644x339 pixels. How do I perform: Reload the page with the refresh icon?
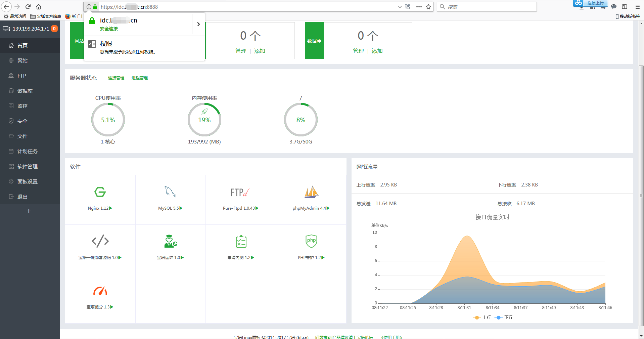point(28,7)
